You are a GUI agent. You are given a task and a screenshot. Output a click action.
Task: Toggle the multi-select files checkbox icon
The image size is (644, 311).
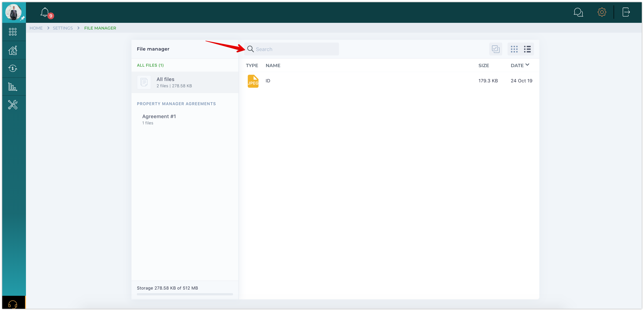coord(496,49)
